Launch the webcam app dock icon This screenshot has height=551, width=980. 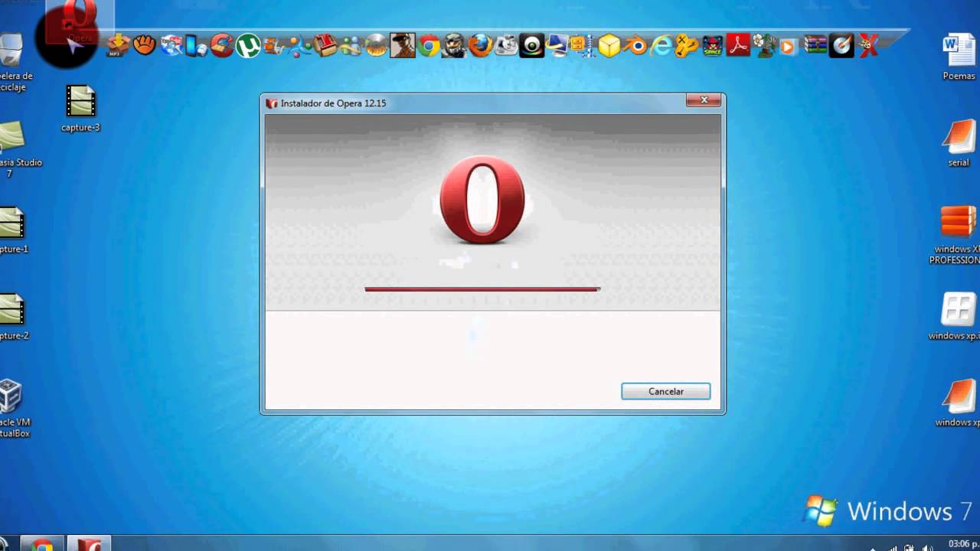point(532,46)
